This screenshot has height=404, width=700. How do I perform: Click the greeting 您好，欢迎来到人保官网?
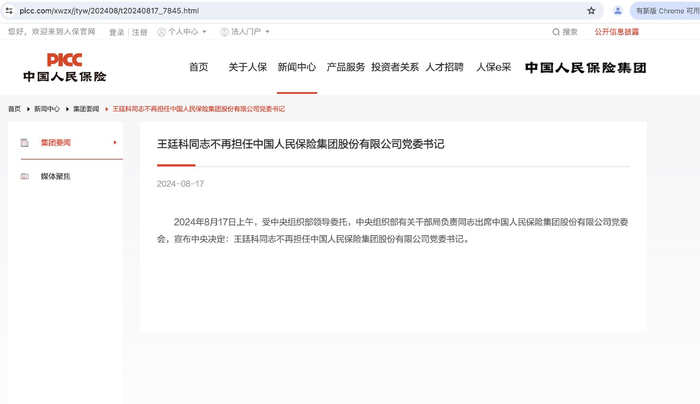pyautogui.click(x=52, y=32)
